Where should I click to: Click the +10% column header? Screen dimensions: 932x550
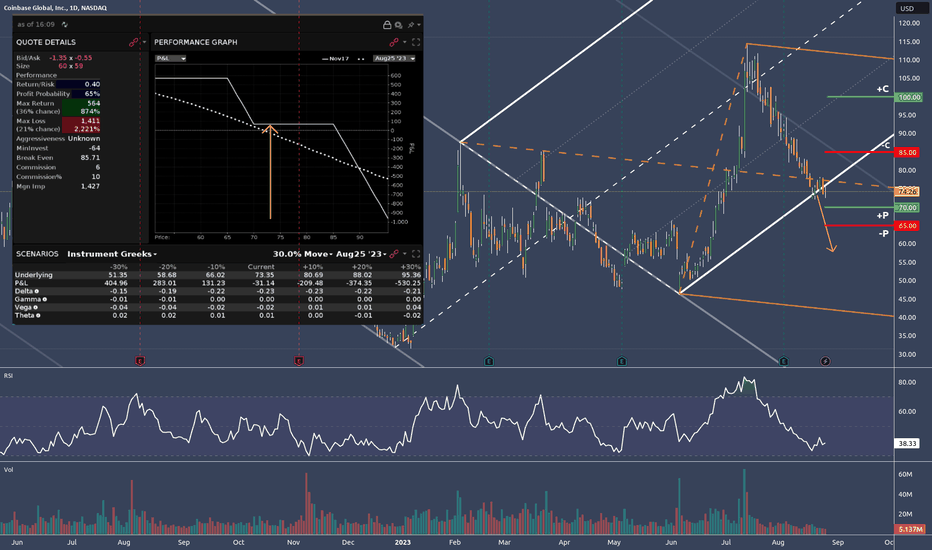coord(313,267)
